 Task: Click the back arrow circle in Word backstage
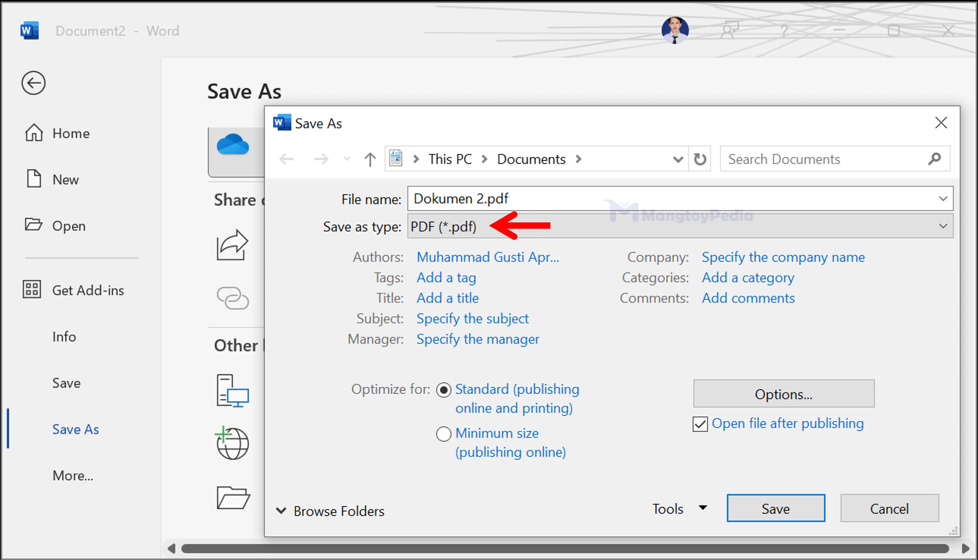click(x=33, y=83)
